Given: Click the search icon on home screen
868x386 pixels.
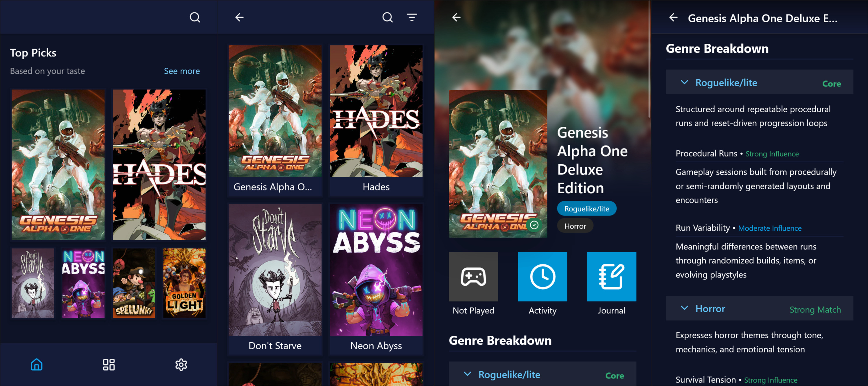Looking at the screenshot, I should coord(195,17).
